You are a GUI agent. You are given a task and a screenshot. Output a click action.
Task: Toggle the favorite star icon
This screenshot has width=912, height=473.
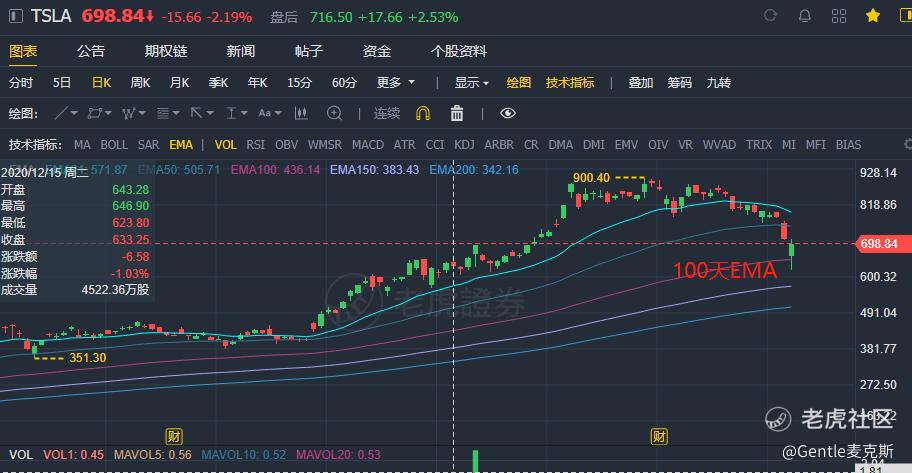872,16
